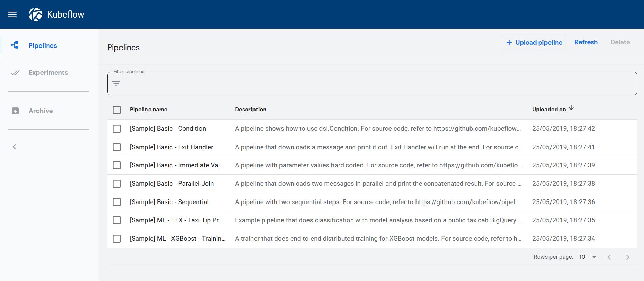Click the Pipelines sidebar icon
Viewport: 644px width, 281px height.
click(15, 45)
